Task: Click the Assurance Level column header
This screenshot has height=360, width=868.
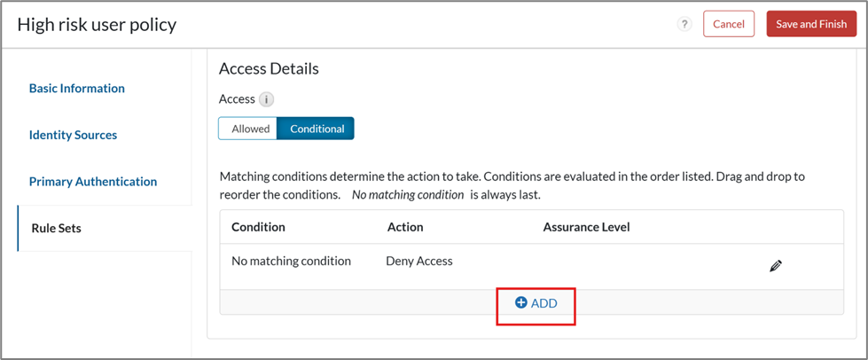Action: tap(586, 227)
